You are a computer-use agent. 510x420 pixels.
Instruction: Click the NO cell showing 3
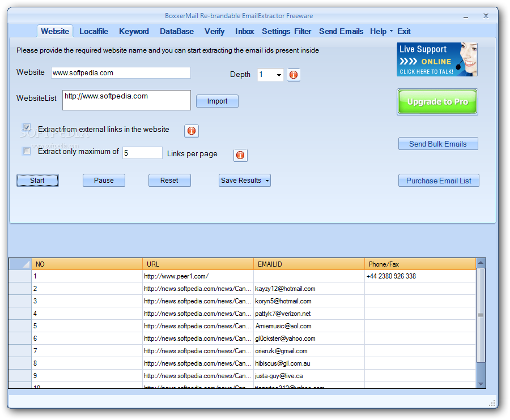tap(87, 301)
